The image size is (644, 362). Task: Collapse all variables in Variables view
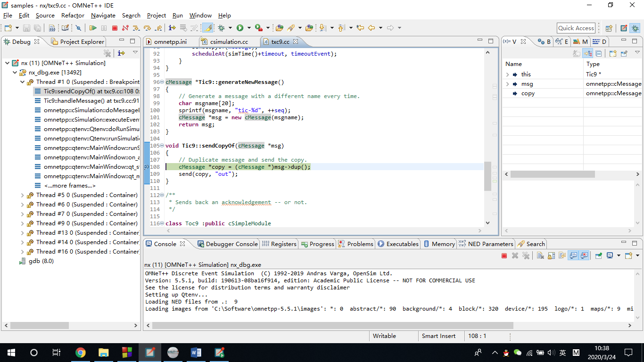pyautogui.click(x=598, y=54)
